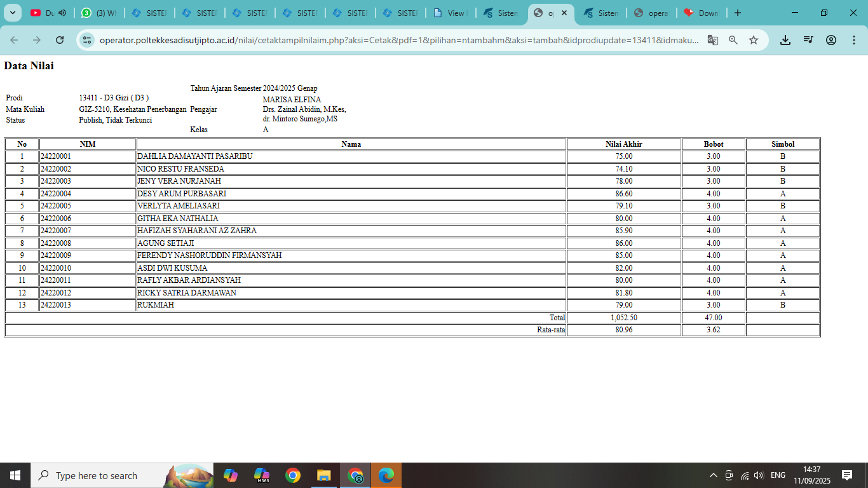Click the average value 80.96
The image size is (868, 488).
(x=624, y=330)
